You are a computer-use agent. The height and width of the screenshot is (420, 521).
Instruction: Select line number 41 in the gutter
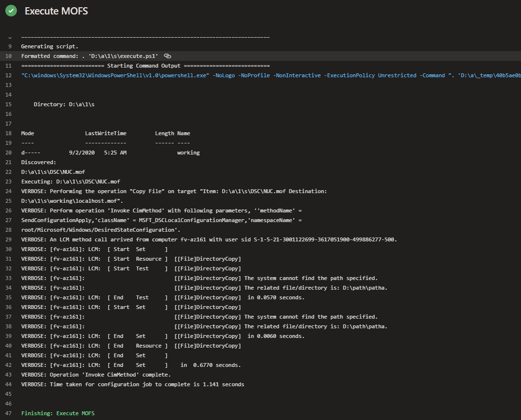coord(9,355)
